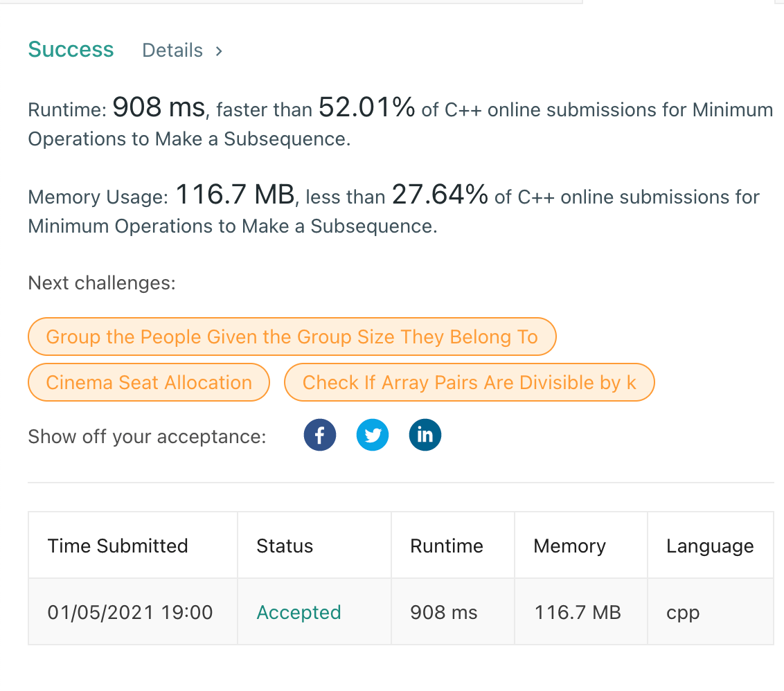Open Check If Array Pairs challenge
Screen dimensions: 784x691
pos(469,382)
